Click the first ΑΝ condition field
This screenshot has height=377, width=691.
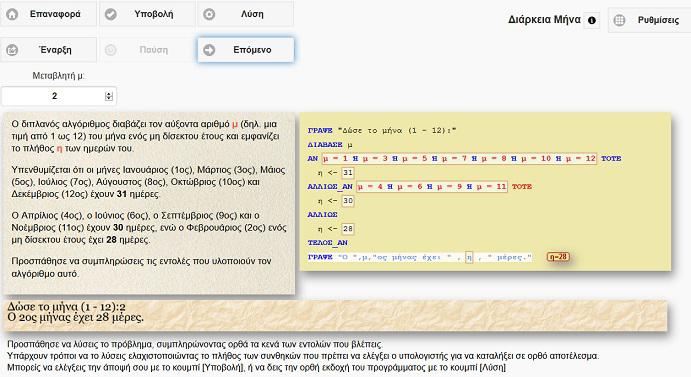pos(459,158)
